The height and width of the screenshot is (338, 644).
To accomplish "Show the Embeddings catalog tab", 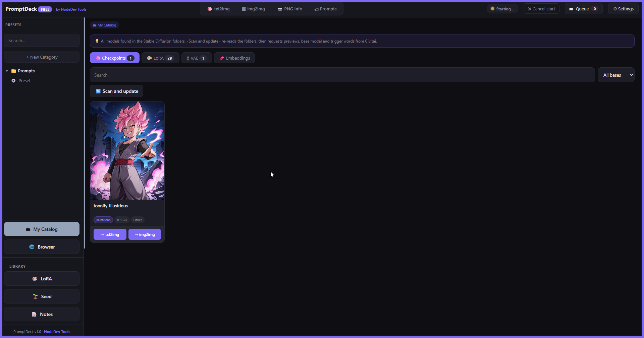I will [234, 58].
